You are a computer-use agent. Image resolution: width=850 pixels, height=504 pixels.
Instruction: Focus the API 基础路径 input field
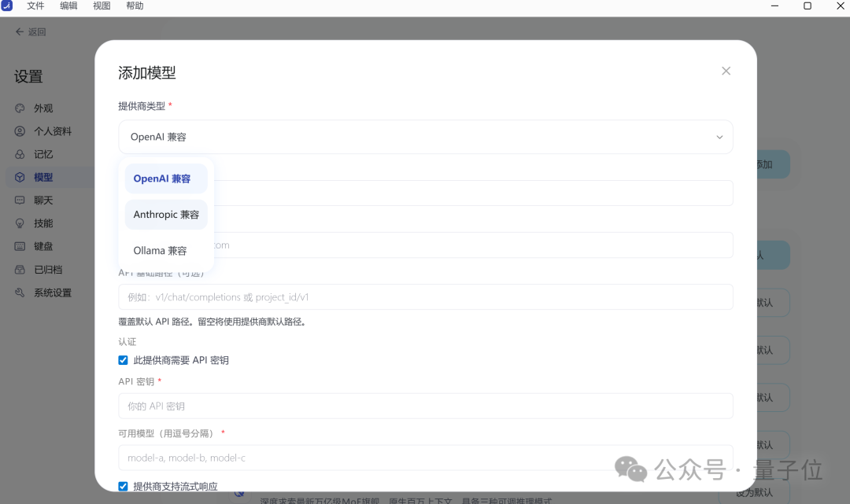pos(426,297)
